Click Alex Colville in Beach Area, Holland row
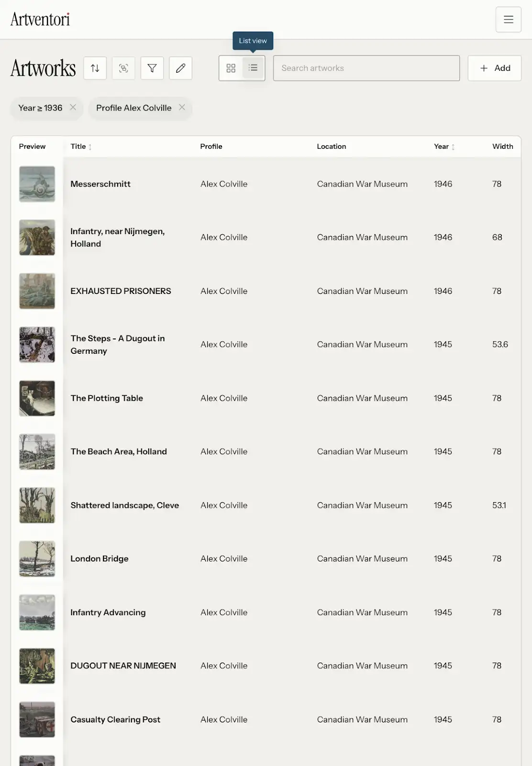 pos(224,451)
